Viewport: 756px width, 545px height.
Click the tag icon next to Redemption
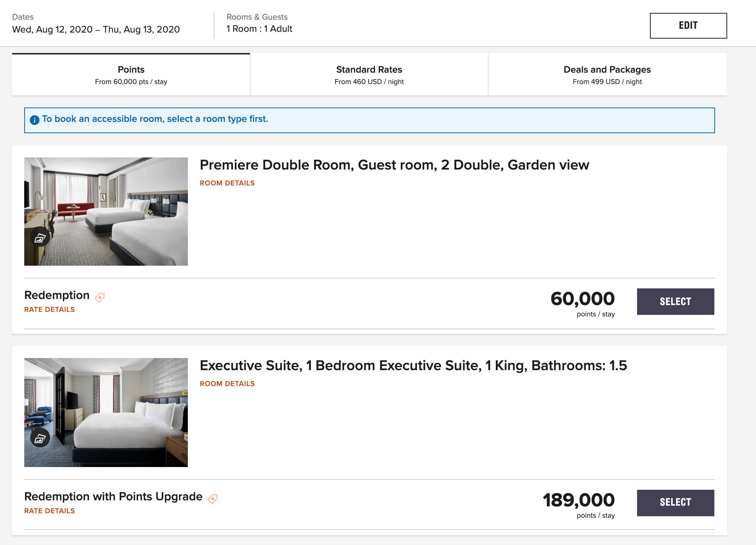point(100,297)
